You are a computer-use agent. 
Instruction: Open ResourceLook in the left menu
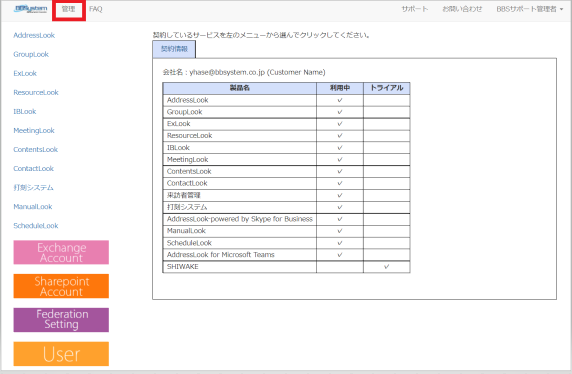36,92
